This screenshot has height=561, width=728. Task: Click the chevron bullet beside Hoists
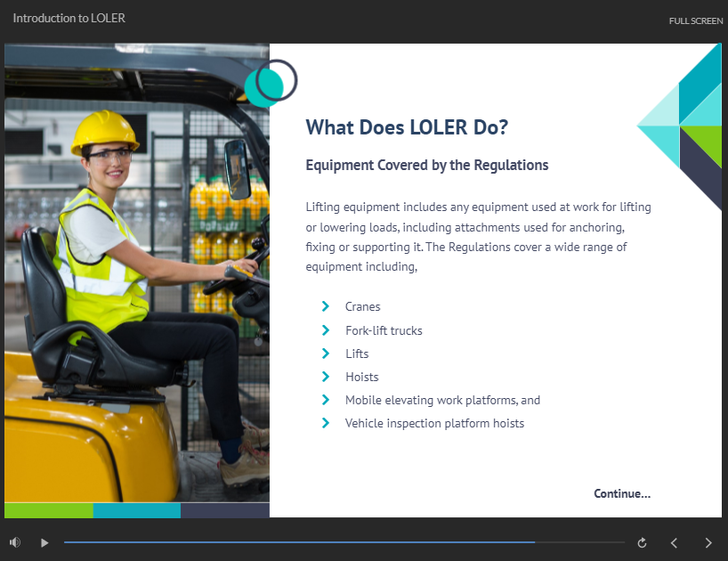coord(326,377)
